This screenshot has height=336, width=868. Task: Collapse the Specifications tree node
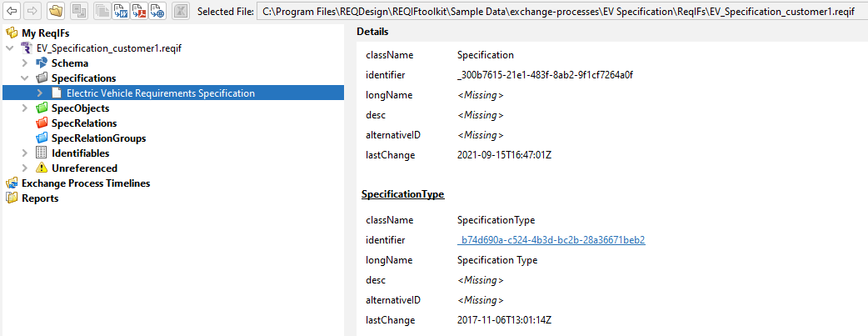click(25, 78)
